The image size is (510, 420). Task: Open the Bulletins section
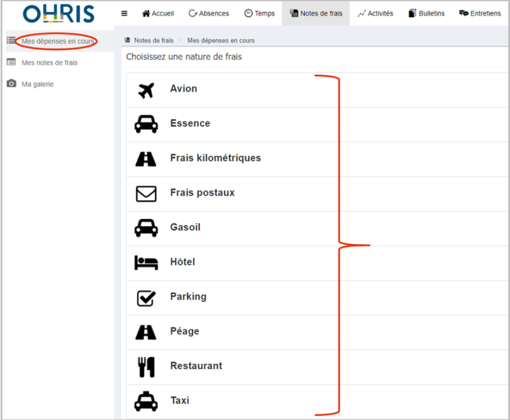point(426,13)
